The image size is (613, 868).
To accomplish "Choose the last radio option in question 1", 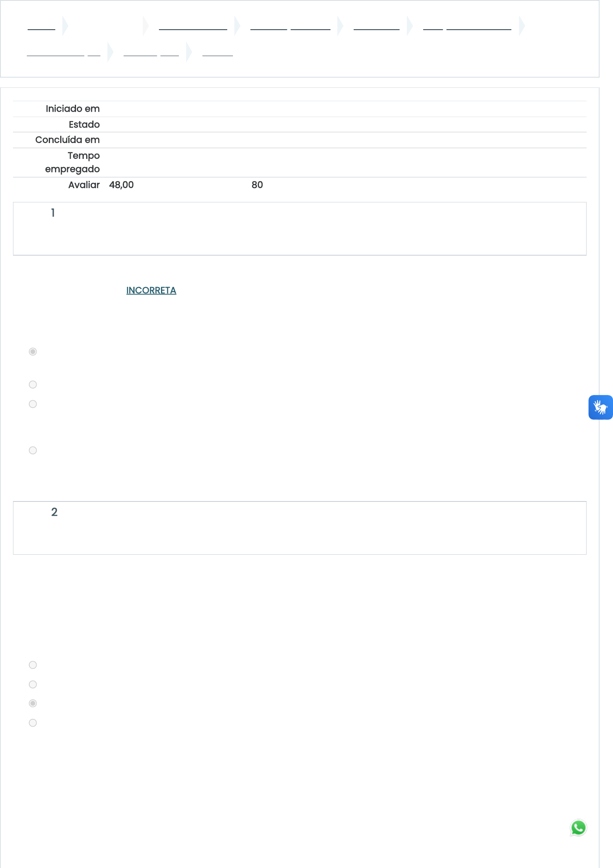I will coord(33,450).
